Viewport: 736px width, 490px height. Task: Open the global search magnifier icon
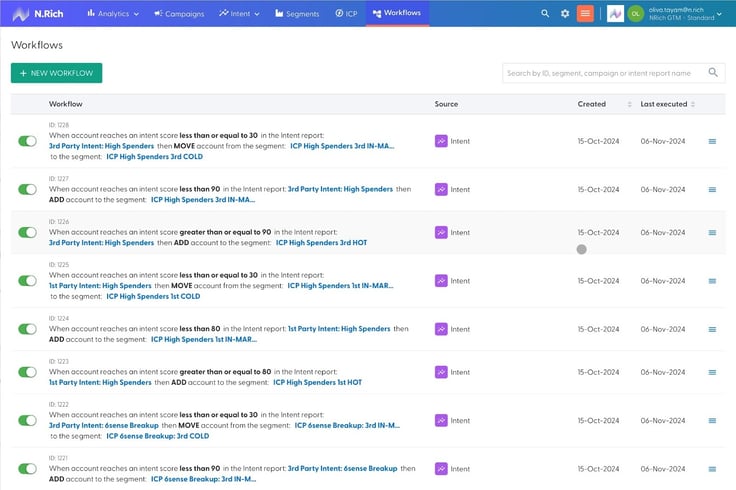[x=545, y=14]
